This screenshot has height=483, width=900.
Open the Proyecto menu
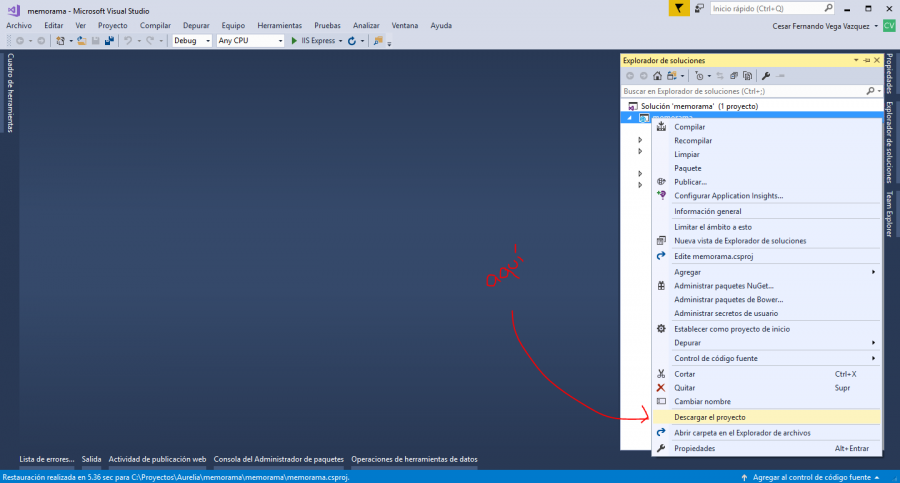pos(112,25)
